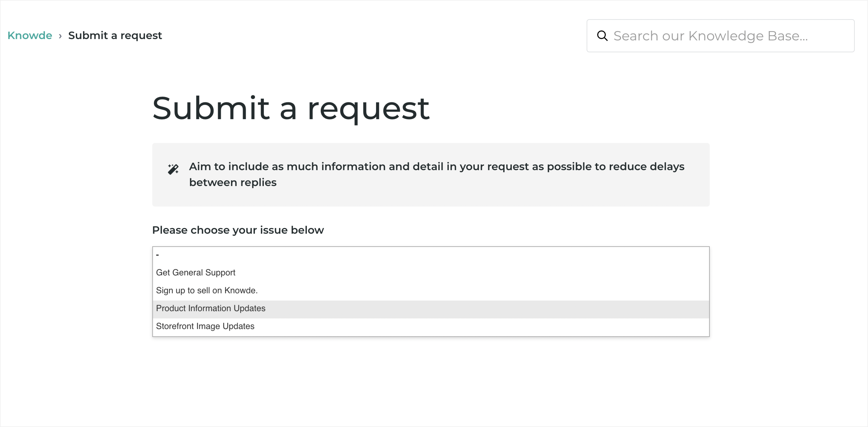Click the search magnifier icon
Image resolution: width=868 pixels, height=427 pixels.
[602, 36]
